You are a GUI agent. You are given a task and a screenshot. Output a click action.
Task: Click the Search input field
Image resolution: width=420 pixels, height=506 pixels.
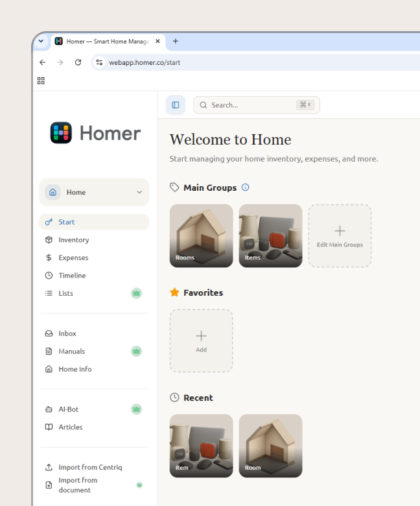click(x=256, y=105)
